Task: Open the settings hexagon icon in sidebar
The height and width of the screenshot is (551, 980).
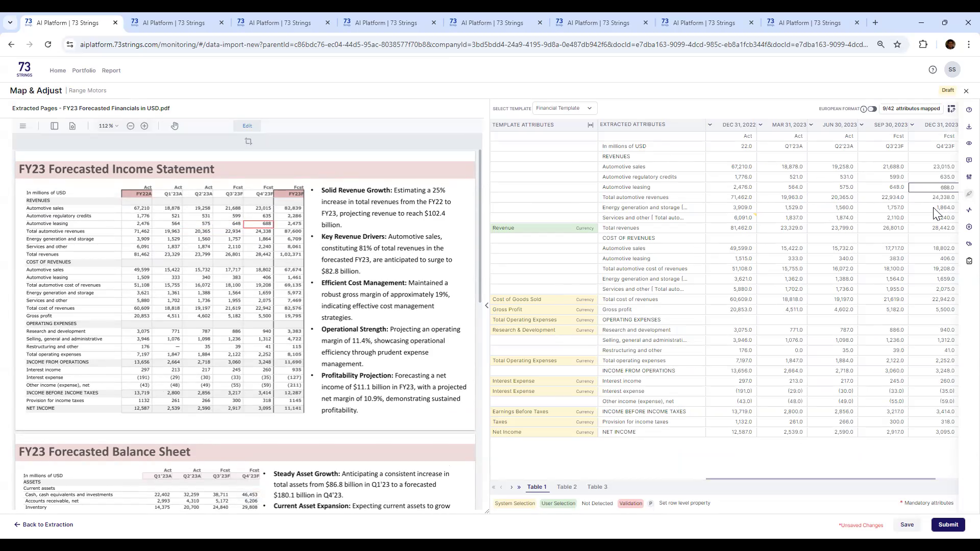Action: [x=969, y=227]
